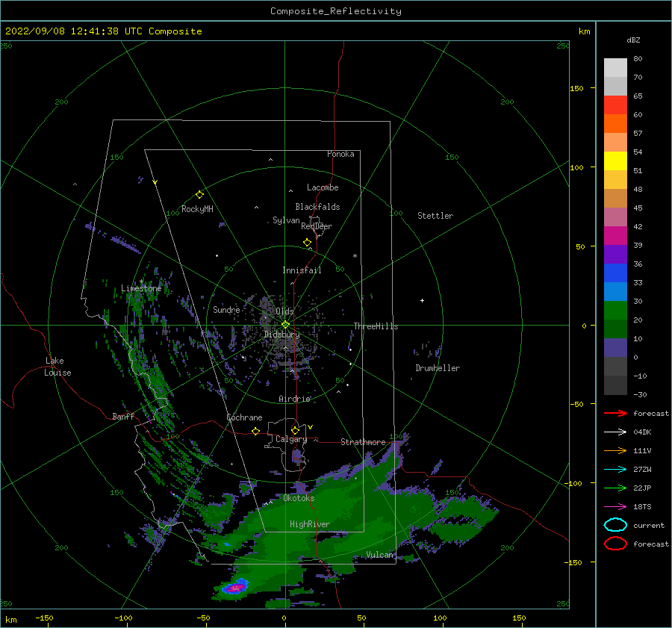Click the Stettler town label
The width and height of the screenshot is (672, 628).
[435, 216]
